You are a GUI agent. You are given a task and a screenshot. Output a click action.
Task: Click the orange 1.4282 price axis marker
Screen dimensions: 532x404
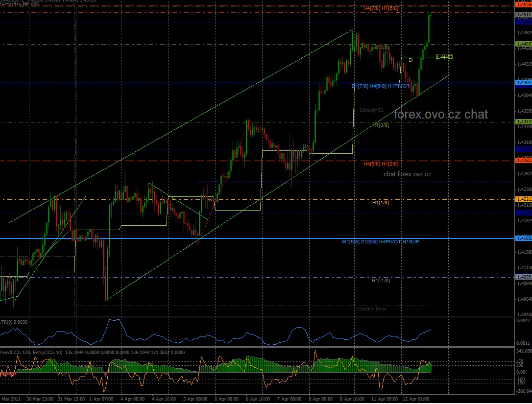pyautogui.click(x=524, y=160)
